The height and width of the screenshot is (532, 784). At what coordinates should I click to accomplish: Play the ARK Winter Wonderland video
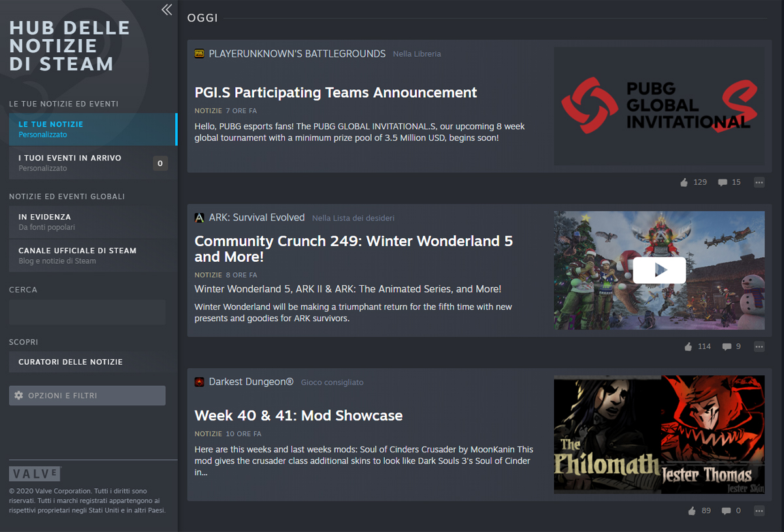659,270
